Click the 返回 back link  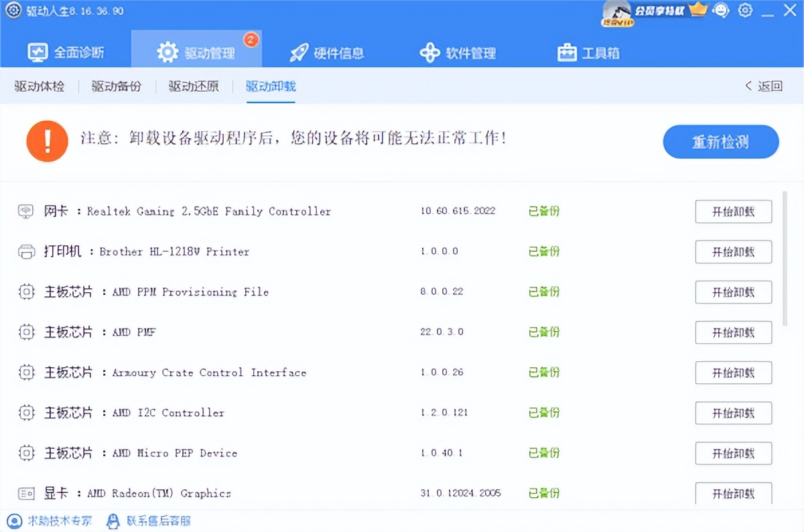[x=764, y=86]
